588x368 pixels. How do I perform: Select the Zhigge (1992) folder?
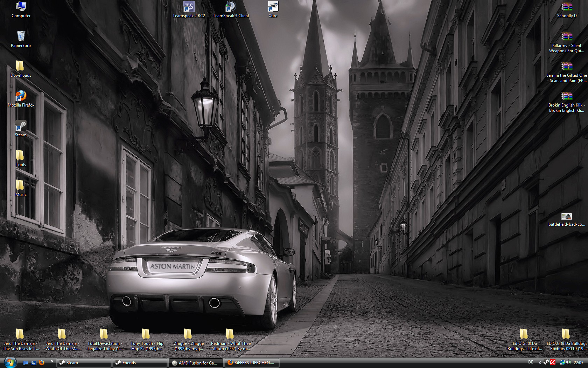[189, 340]
